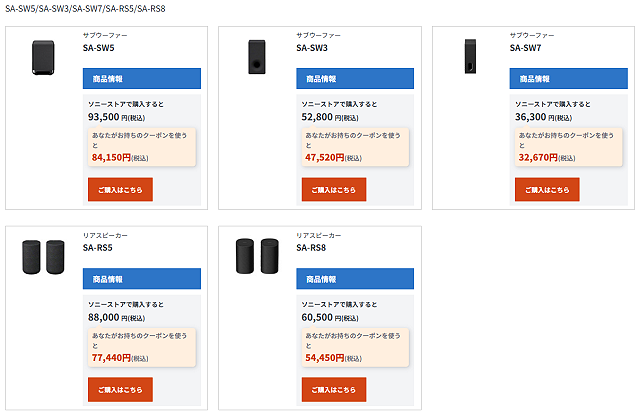Select the SA-RS8 product name
This screenshot has height=415, width=640.
pos(312,248)
